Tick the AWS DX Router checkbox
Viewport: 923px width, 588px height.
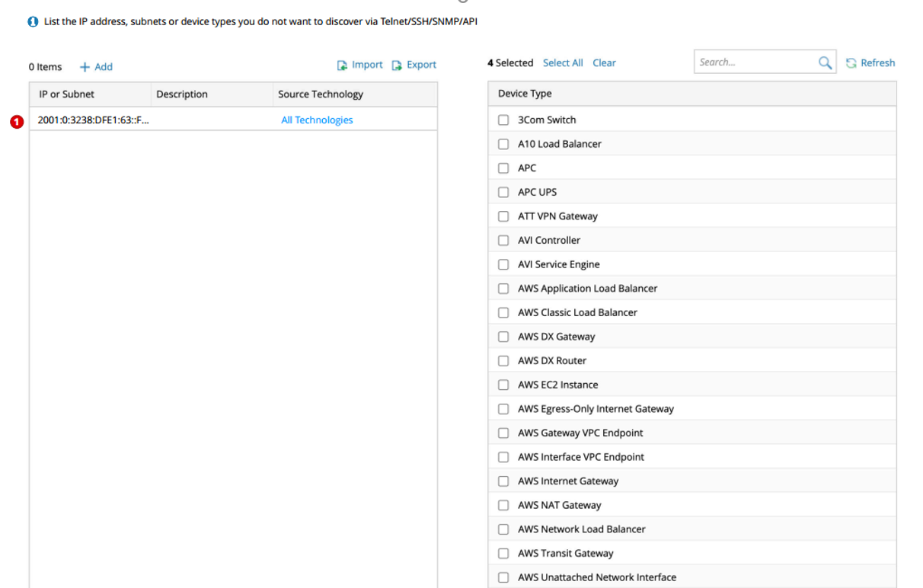(503, 361)
